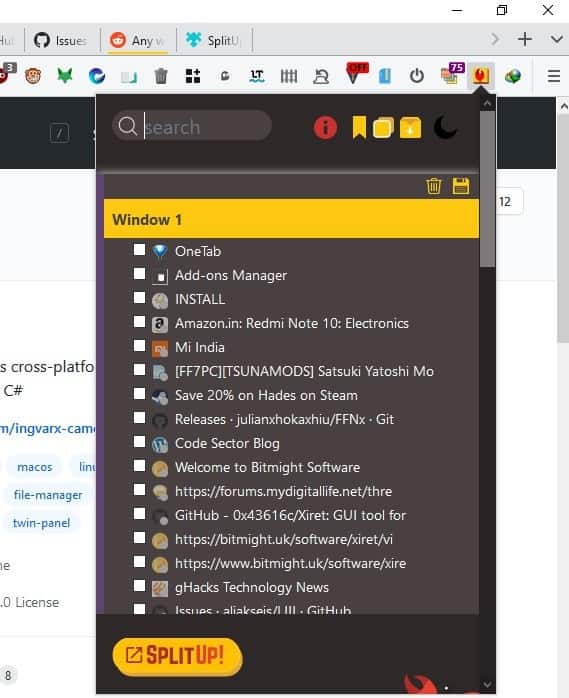Click the yellow bookmark icon in popup
The height and width of the screenshot is (698, 569).
pos(359,128)
